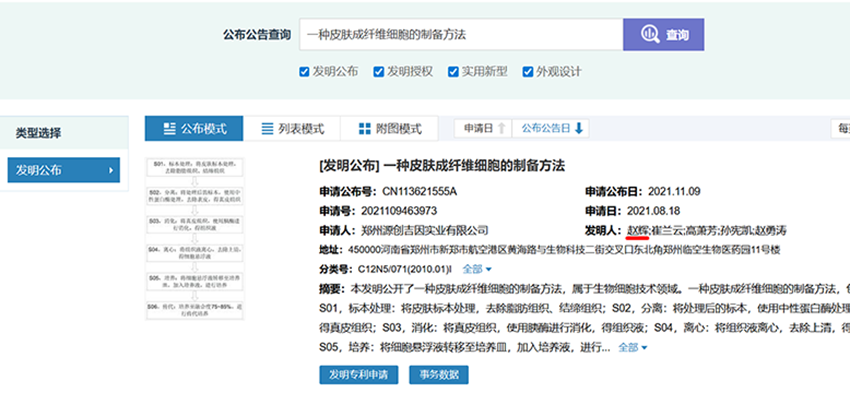Click the 附图模式 grid icon

click(364, 129)
